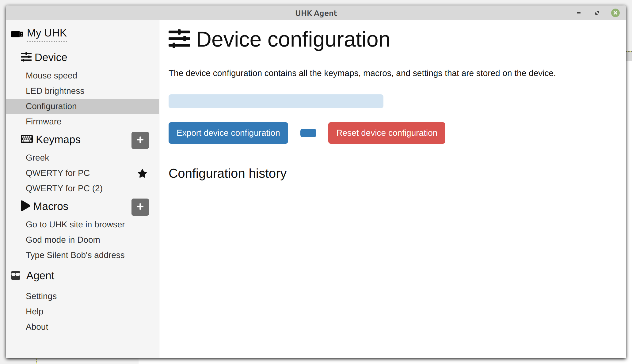This screenshot has width=632, height=364.
Task: Select the Keymaps keyboard icon
Action: [x=26, y=139]
